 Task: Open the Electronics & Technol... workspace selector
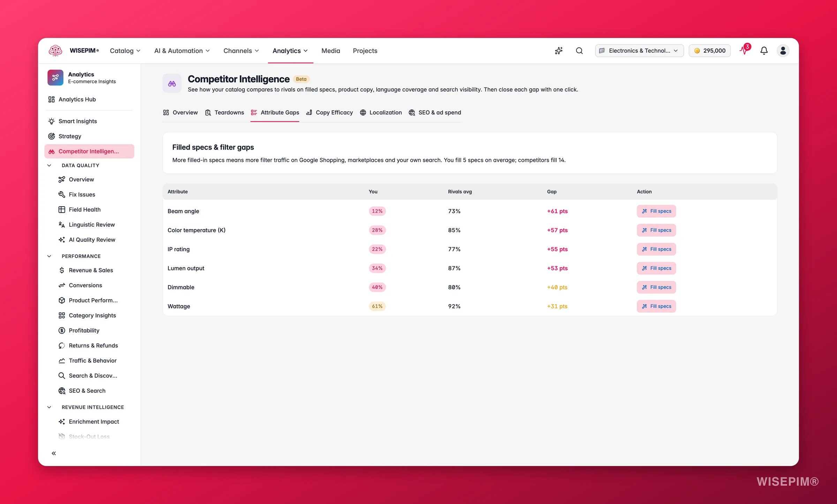click(639, 51)
